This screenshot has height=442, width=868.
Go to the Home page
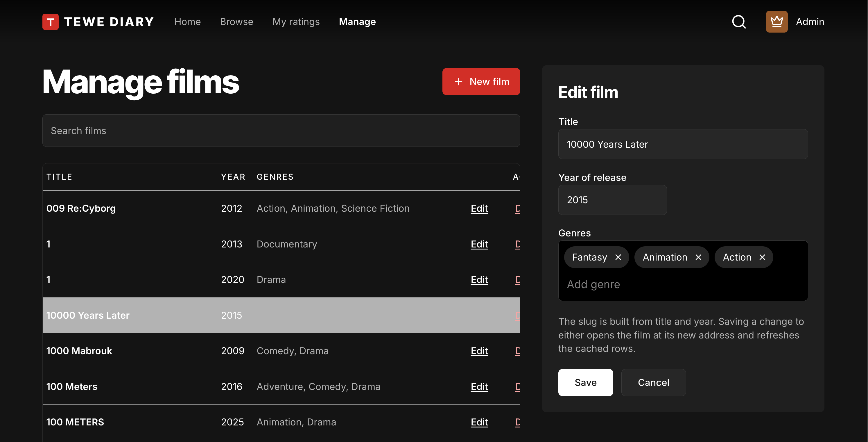click(187, 22)
